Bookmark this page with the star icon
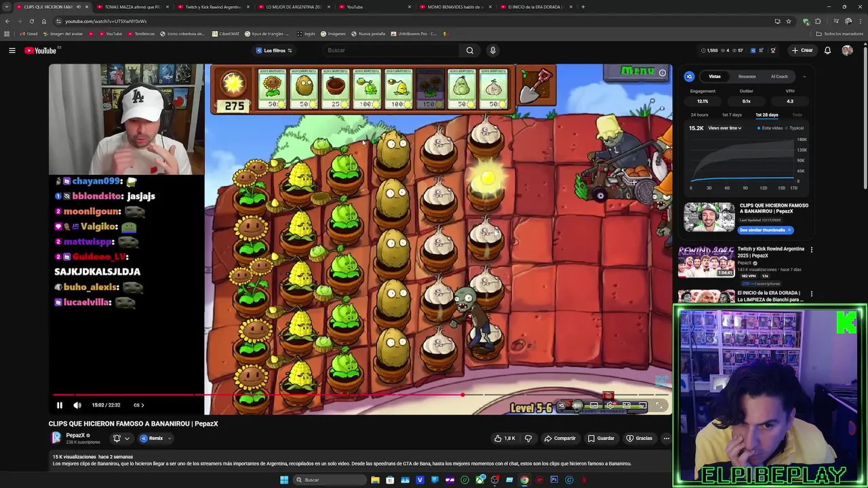This screenshot has height=488, width=868. (789, 21)
